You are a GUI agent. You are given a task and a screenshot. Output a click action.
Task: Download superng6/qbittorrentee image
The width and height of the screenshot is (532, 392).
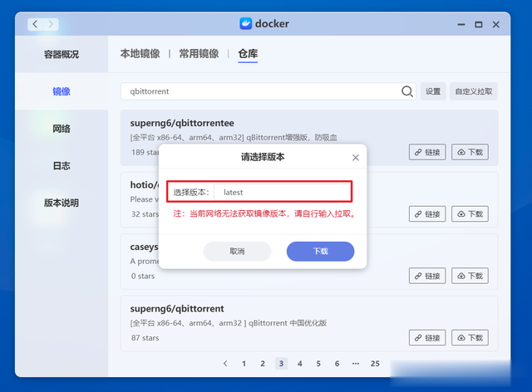470,152
